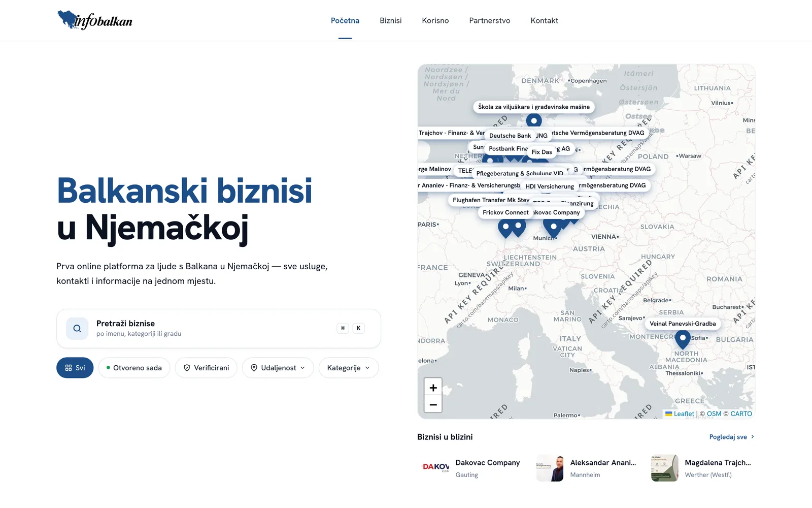Viewport: 812px width, 508px height.
Task: Click the Deutsche Bank map label
Action: tap(510, 136)
